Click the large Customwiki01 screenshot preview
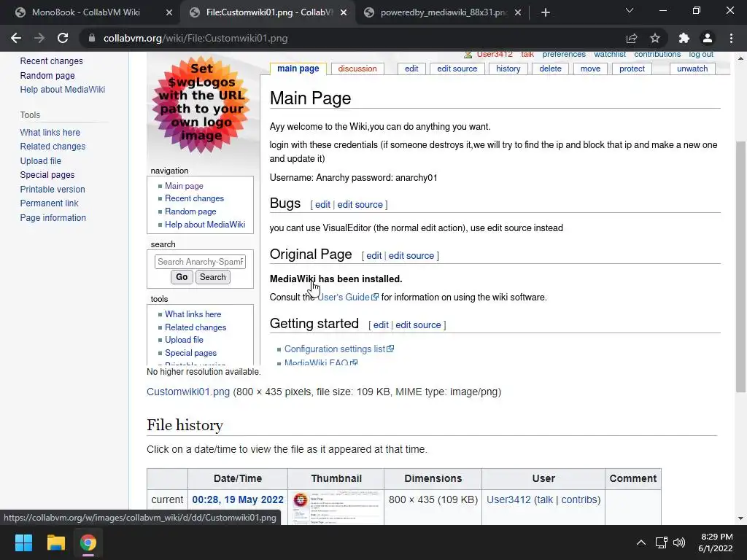Image resolution: width=747 pixels, height=560 pixels. coord(438,209)
